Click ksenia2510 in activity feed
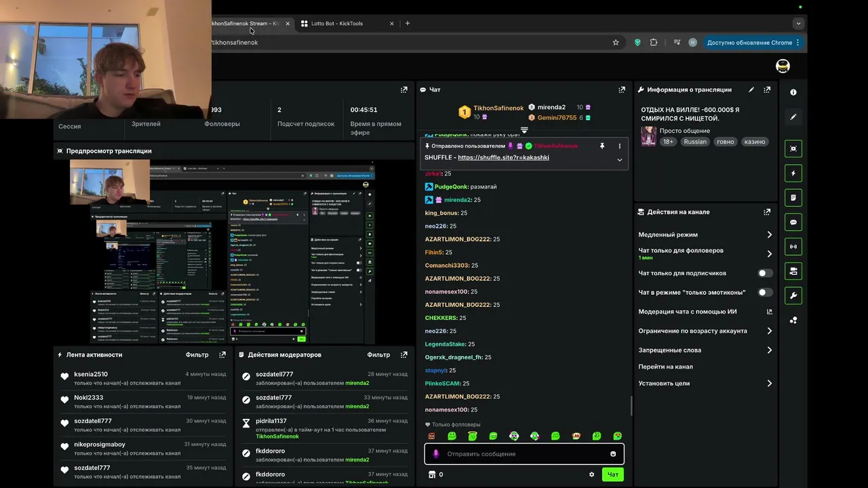This screenshot has height=488, width=868. [x=91, y=374]
